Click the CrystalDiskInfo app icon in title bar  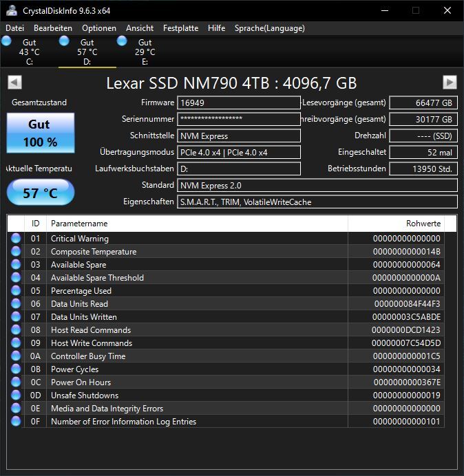(12, 10)
